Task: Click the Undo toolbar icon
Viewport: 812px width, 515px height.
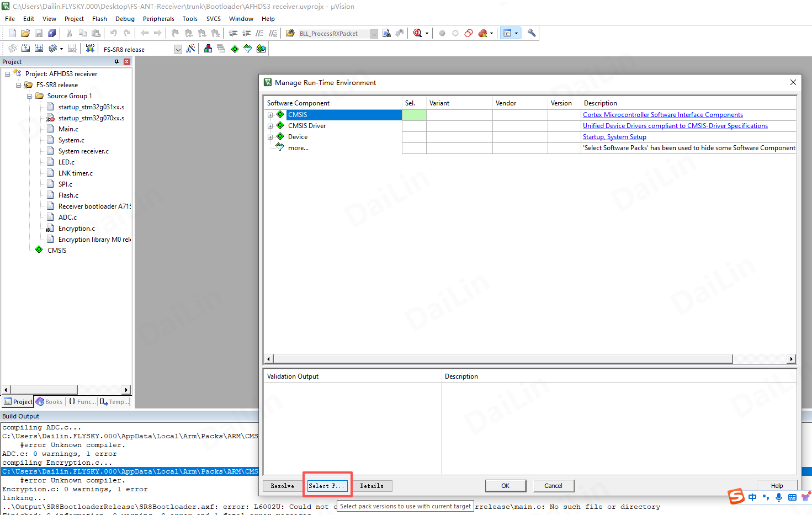Action: pos(113,33)
